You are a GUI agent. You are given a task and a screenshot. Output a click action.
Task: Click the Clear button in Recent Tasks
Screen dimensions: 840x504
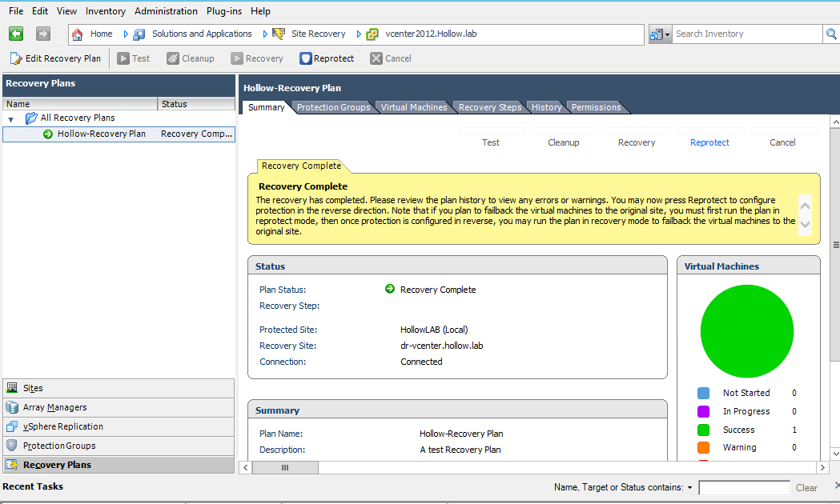coord(806,487)
